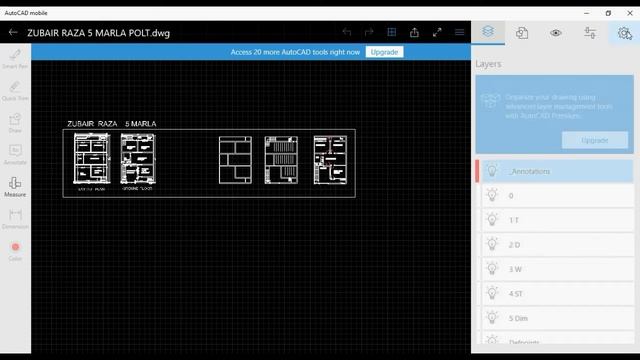Click Upgrade in the blue banner

(x=384, y=52)
